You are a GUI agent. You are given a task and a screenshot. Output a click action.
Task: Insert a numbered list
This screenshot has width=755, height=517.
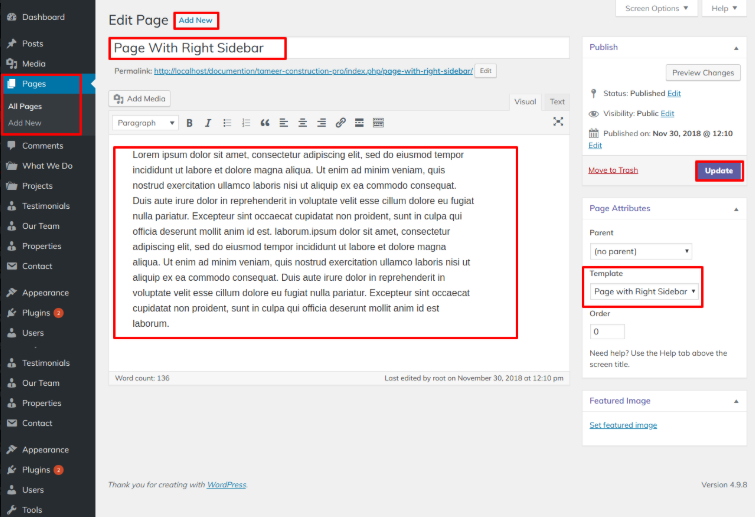(246, 123)
